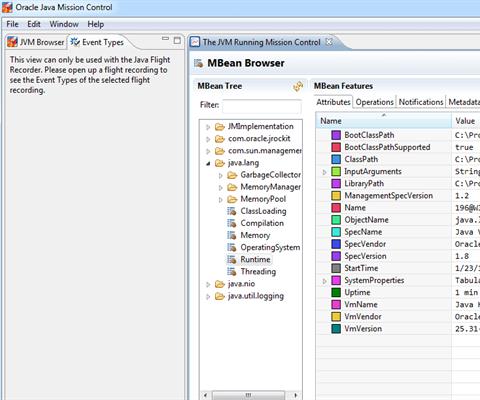The height and width of the screenshot is (400, 480).
Task: Select the Metadata tab
Action: 464,102
